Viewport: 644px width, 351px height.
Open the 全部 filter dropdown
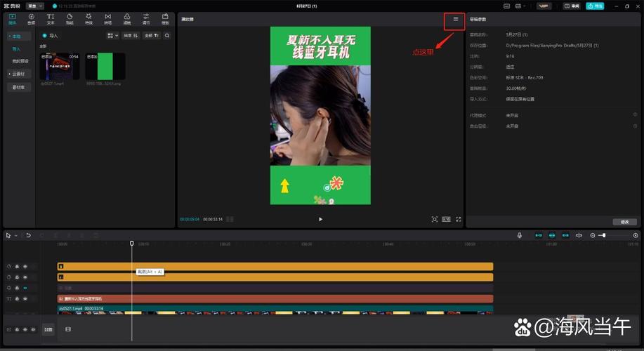152,36
